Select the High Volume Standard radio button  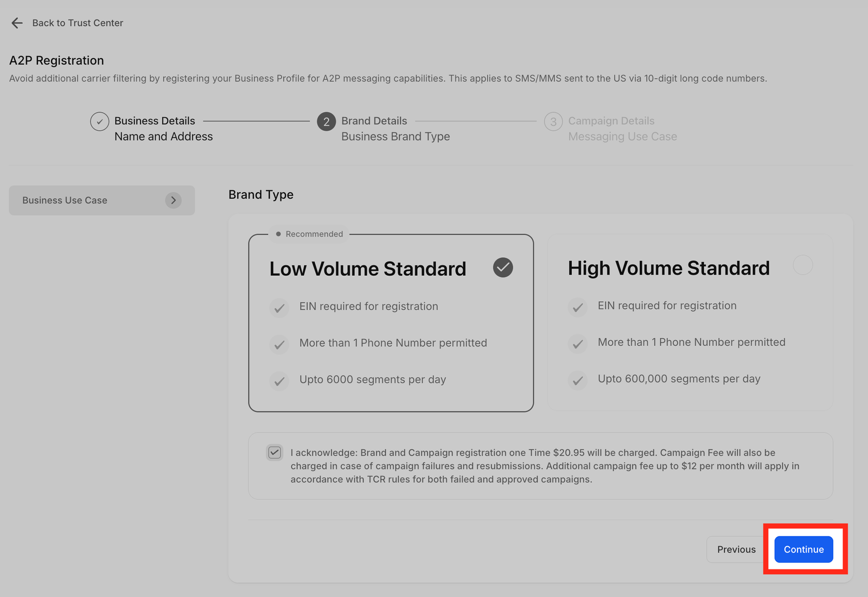(x=802, y=265)
